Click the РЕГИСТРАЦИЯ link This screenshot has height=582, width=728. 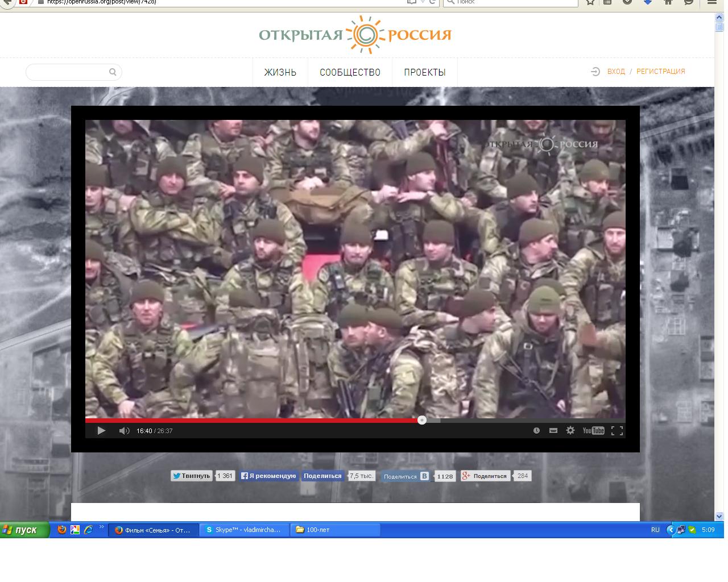660,72
